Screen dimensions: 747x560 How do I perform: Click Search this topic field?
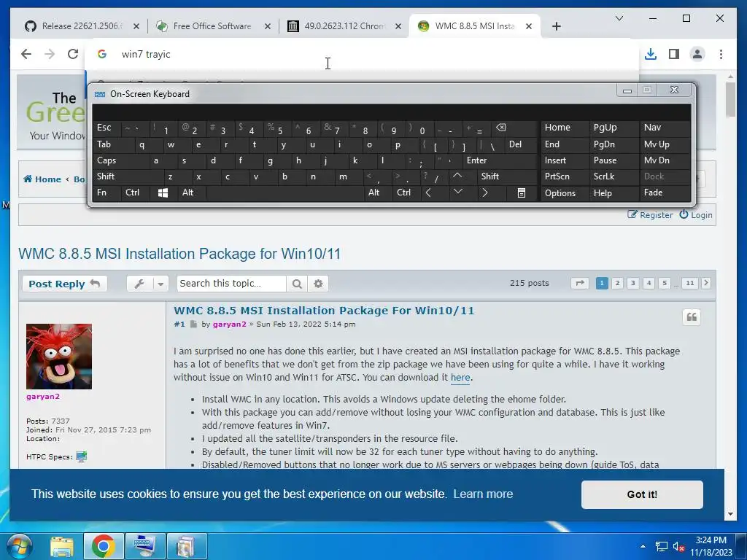pos(231,284)
